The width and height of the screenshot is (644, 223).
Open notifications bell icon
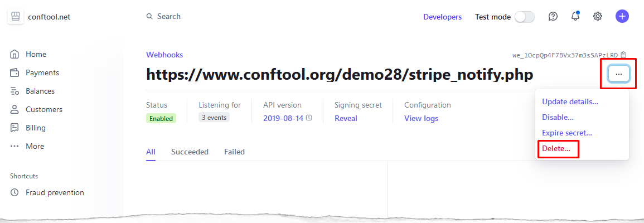coord(575,16)
